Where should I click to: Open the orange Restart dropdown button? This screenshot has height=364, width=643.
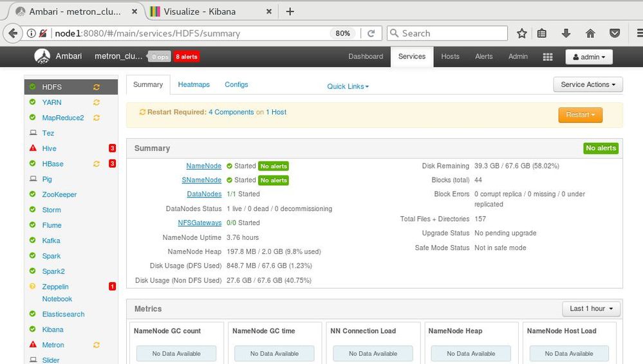[x=581, y=114]
